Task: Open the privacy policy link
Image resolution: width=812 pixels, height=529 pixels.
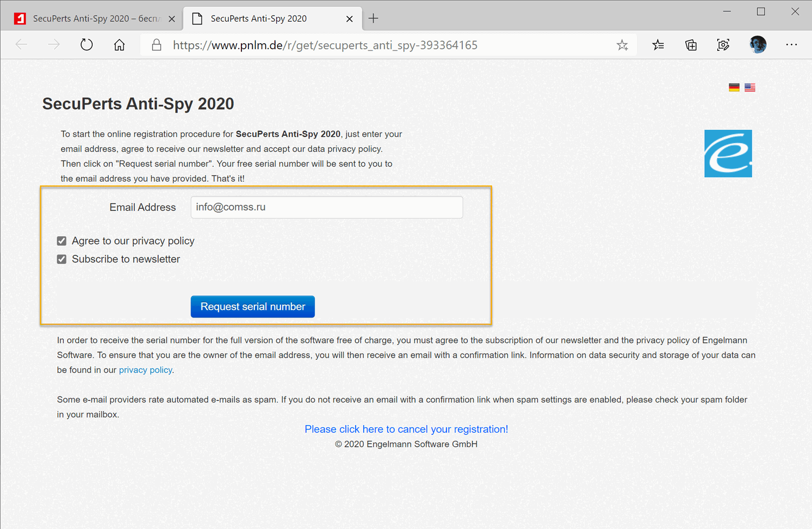Action: tap(145, 369)
